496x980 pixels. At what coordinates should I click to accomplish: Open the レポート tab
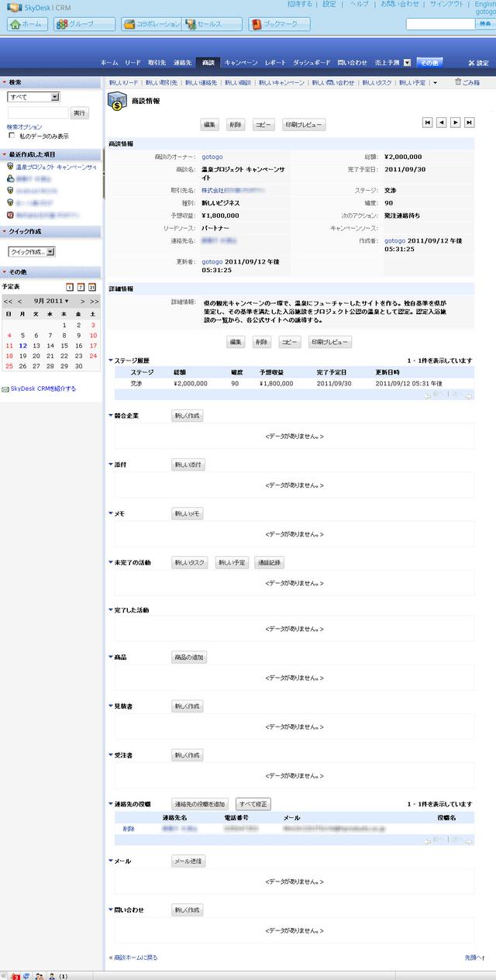point(275,62)
